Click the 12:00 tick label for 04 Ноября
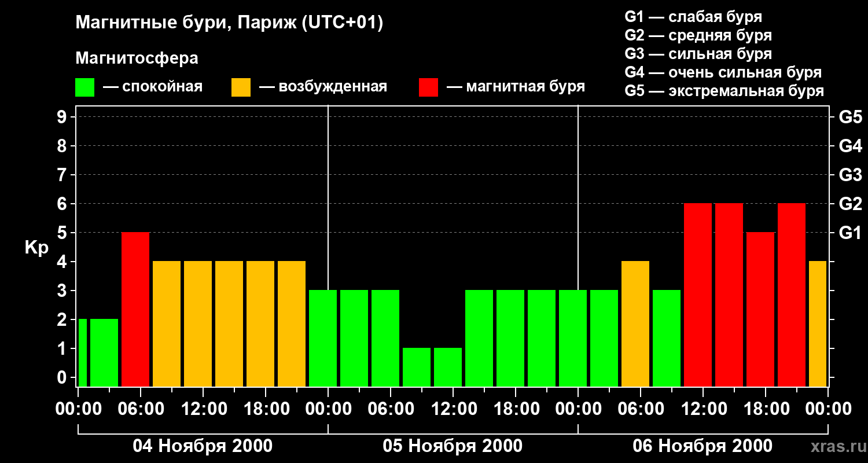Image resolution: width=868 pixels, height=463 pixels. point(203,409)
